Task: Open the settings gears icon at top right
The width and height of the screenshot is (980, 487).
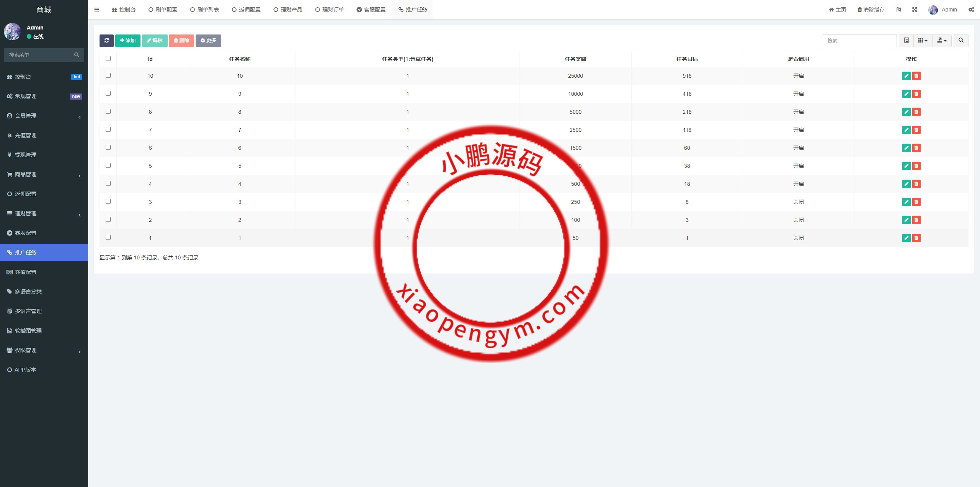Action: pyautogui.click(x=971, y=10)
